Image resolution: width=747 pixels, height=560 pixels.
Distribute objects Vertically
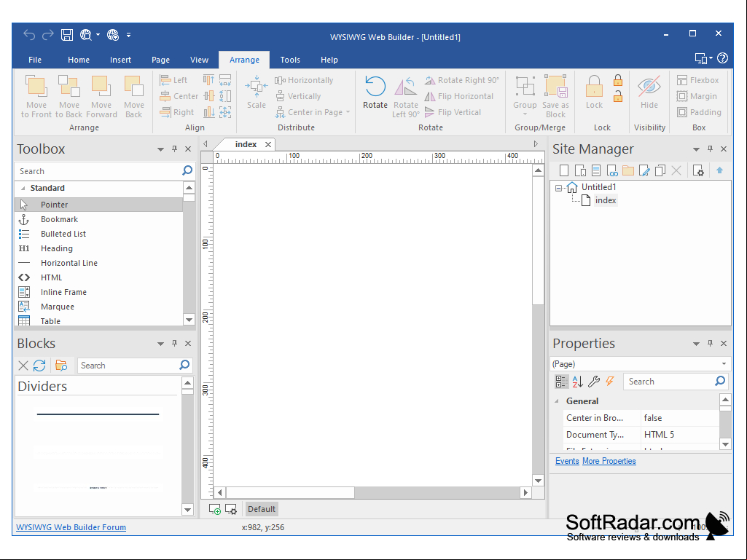[298, 96]
